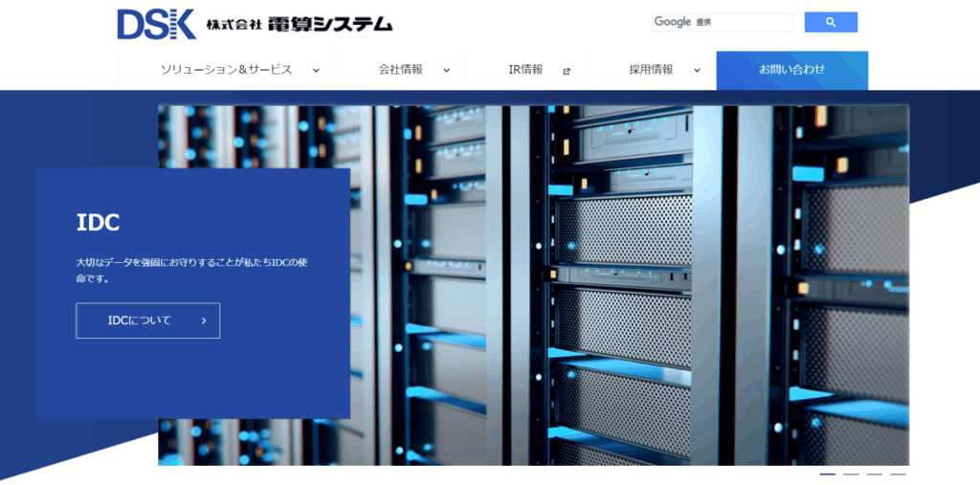
Task: Switch to the third carousel slide indicator
Action: pos(875,474)
